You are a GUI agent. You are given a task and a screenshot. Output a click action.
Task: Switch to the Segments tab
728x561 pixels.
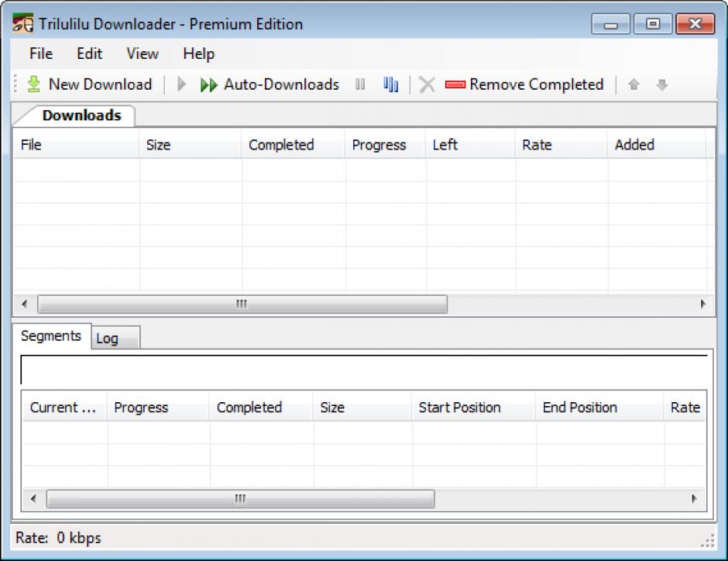(x=51, y=336)
